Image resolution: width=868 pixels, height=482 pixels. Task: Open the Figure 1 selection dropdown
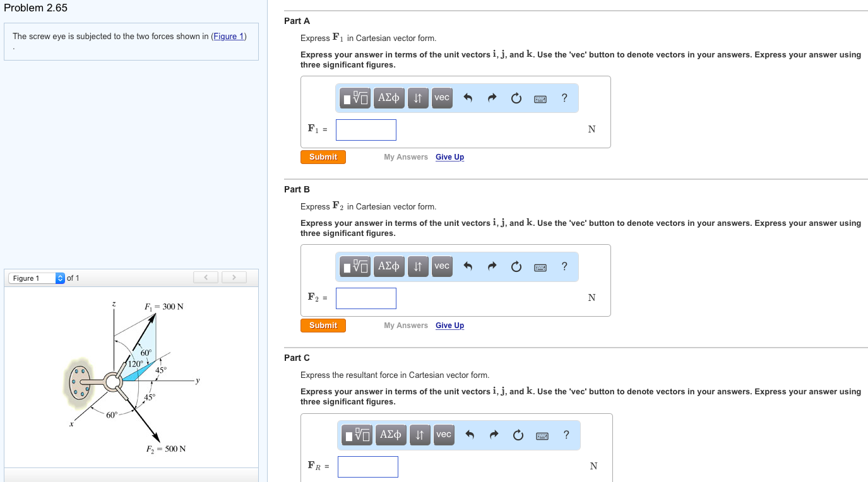click(35, 278)
